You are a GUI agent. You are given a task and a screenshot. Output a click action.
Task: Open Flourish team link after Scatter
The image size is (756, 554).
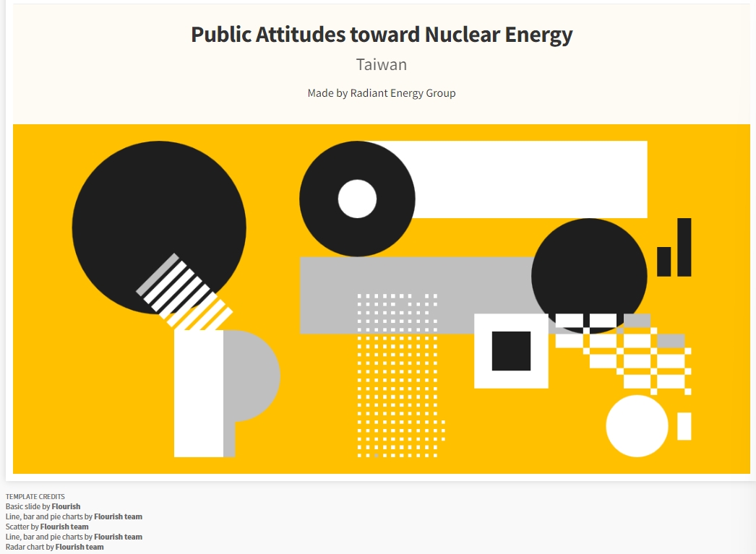(x=64, y=527)
